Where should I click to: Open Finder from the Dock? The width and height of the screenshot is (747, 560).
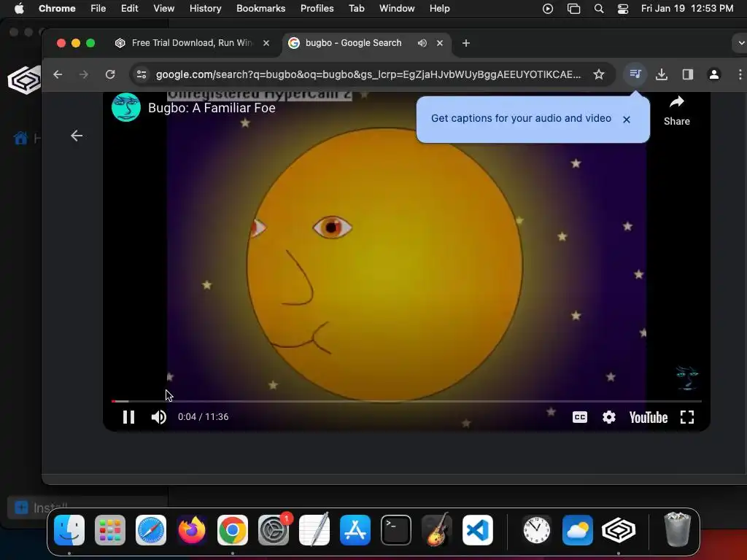(69, 530)
